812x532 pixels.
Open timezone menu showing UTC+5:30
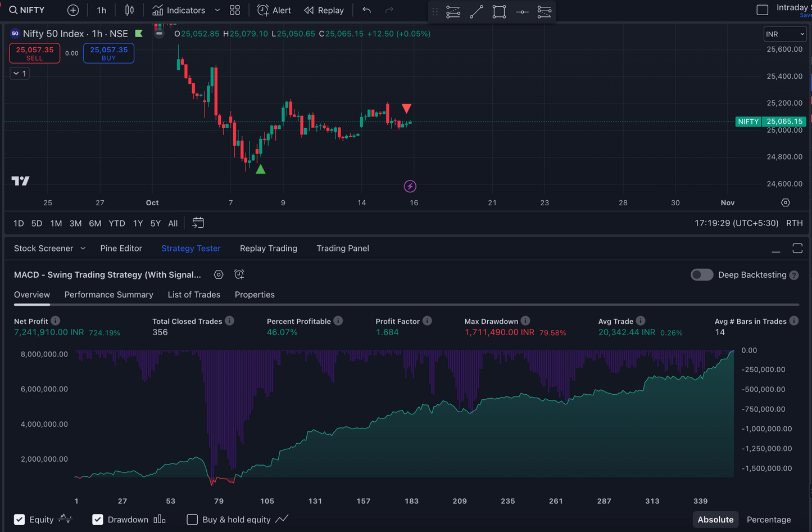pos(737,223)
